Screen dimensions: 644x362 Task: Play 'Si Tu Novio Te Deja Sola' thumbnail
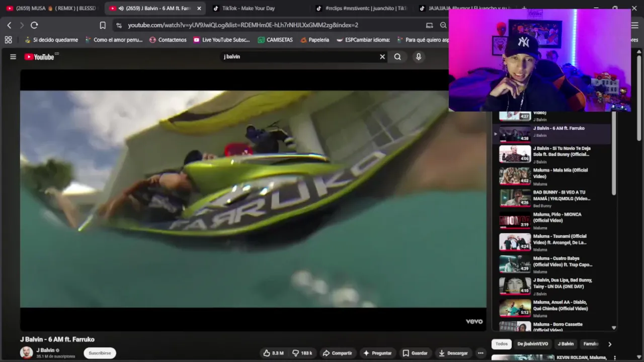[515, 154]
